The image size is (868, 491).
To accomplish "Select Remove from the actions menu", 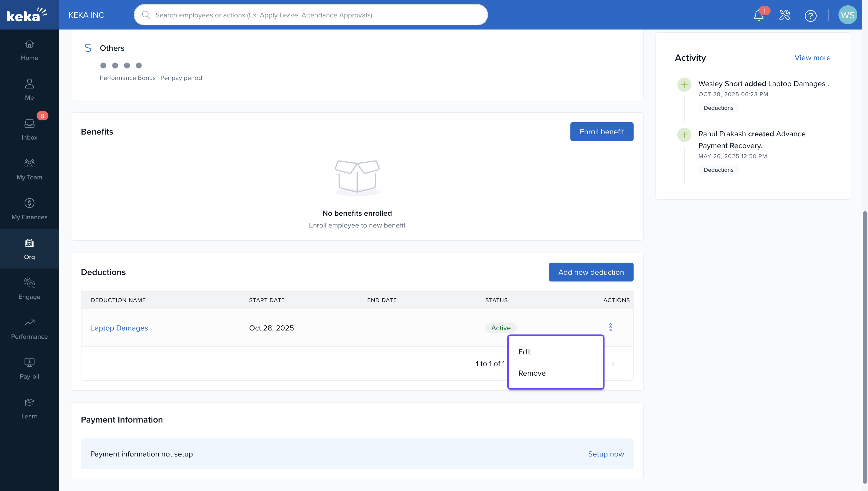I will pyautogui.click(x=532, y=373).
